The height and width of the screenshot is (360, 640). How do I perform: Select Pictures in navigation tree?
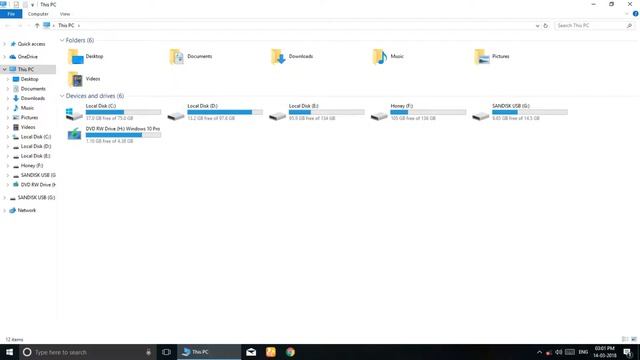29,118
